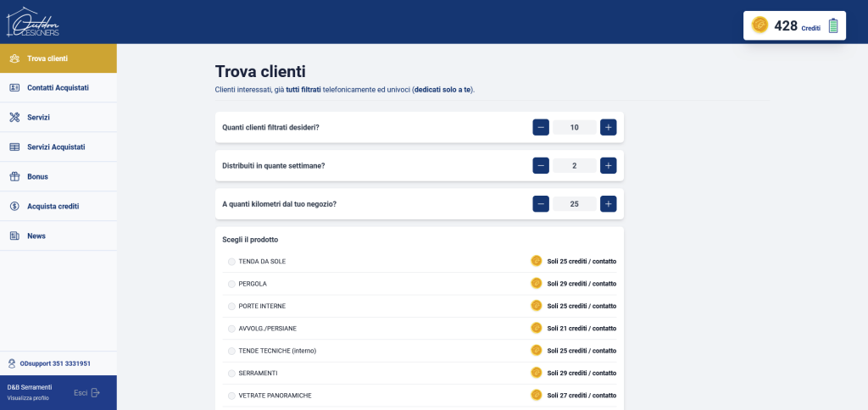Click the Servizi Acquistati table icon
The height and width of the screenshot is (410, 868).
pyautogui.click(x=15, y=147)
